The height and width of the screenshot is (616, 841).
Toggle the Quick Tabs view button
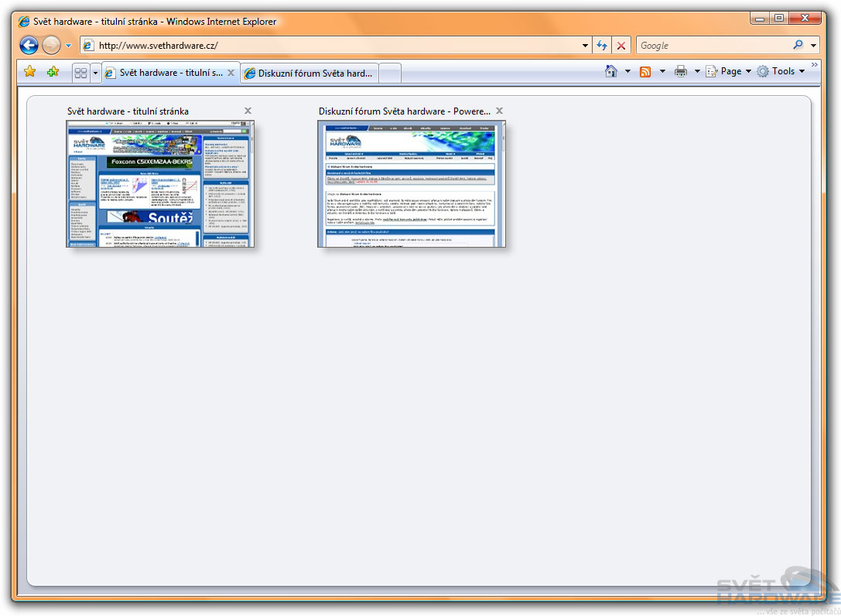80,73
